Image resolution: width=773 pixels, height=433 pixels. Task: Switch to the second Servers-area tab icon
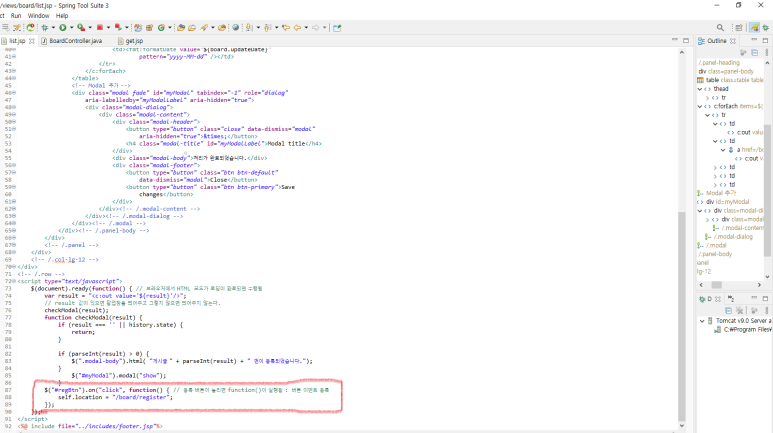[731, 298]
